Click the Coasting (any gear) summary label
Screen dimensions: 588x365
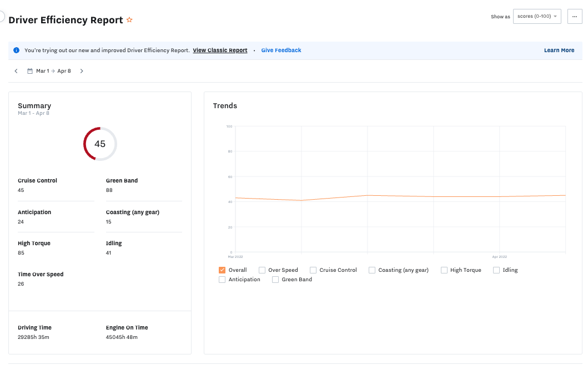(133, 212)
